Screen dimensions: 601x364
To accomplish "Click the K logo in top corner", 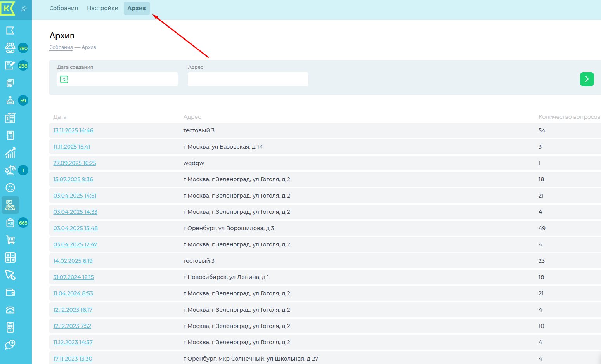I will point(7,8).
